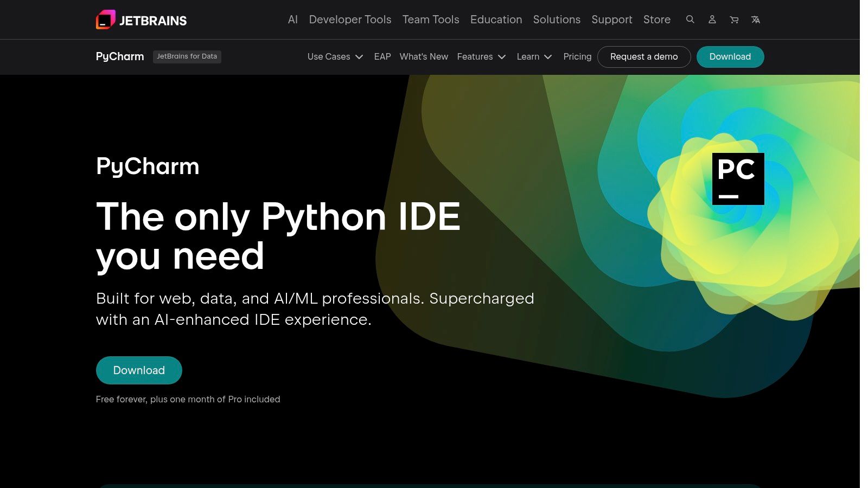Open the Features dropdown menu
Image resolution: width=868 pixels, height=488 pixels.
coord(481,56)
